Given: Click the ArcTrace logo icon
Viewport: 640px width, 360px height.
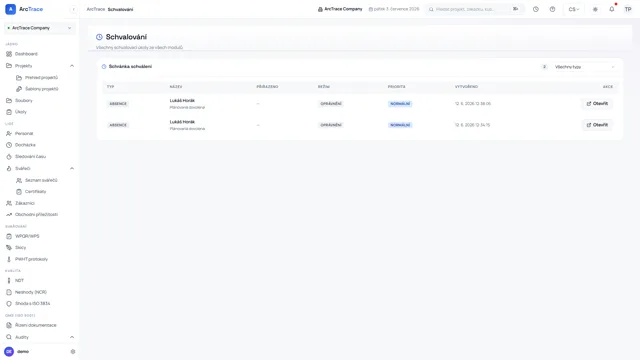Looking at the screenshot, I should click(x=10, y=9).
